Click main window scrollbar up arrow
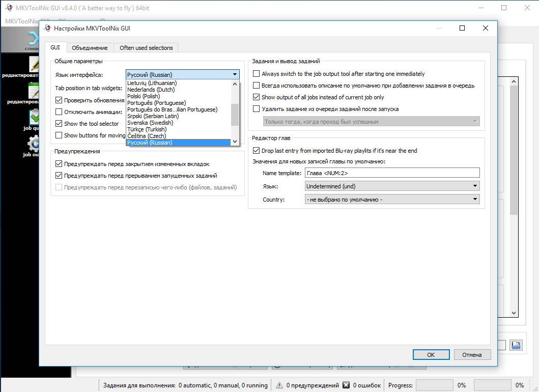The image size is (539, 392). click(x=514, y=81)
